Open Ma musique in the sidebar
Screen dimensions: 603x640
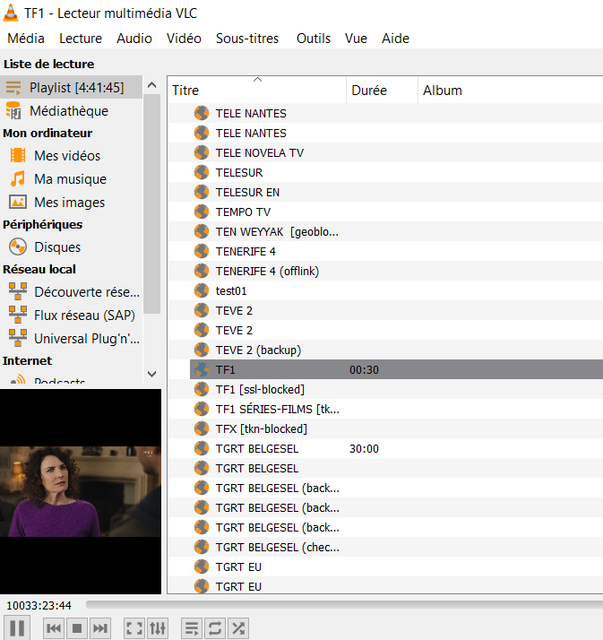pos(71,179)
